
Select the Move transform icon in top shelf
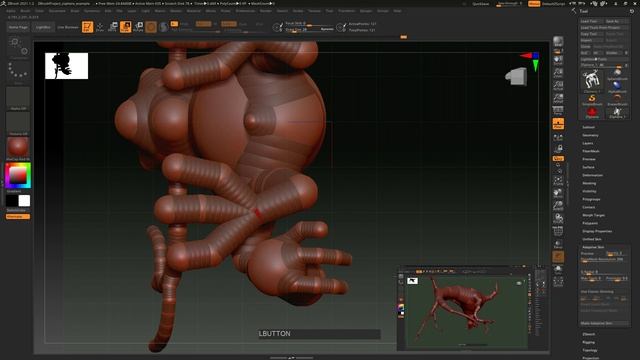[113, 27]
